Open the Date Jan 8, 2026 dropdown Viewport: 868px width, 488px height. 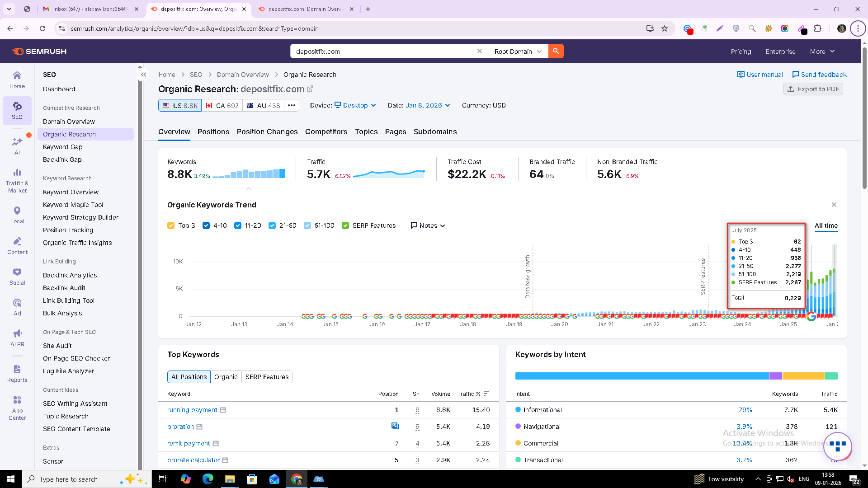(x=428, y=105)
